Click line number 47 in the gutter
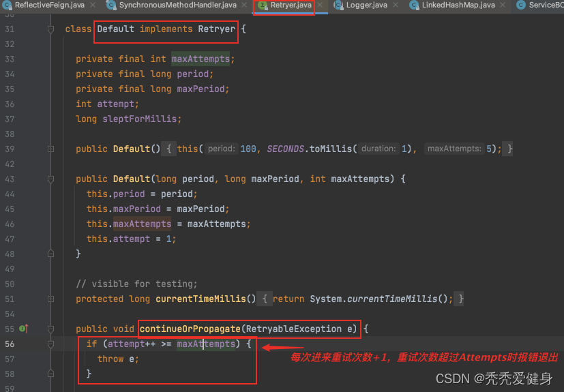This screenshot has height=392, width=564. tap(10, 239)
